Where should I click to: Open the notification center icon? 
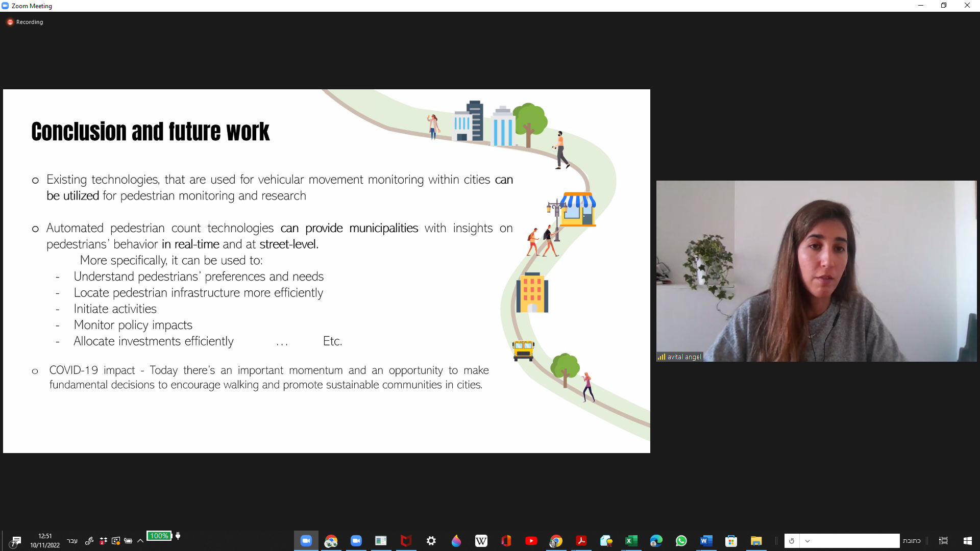click(16, 541)
